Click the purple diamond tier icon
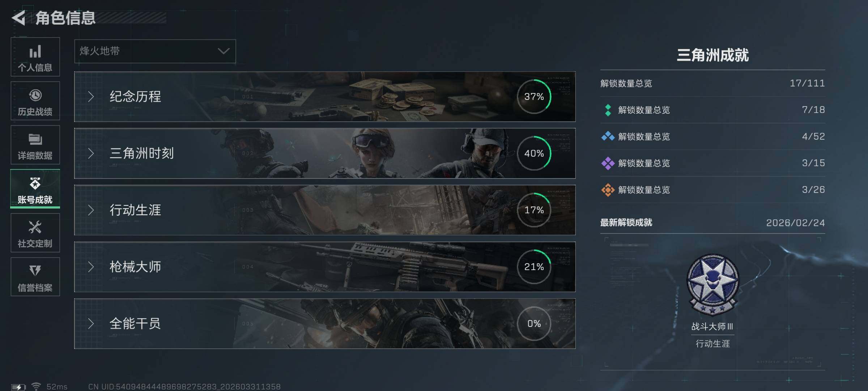Screen dimensions: 868x391 (608, 163)
